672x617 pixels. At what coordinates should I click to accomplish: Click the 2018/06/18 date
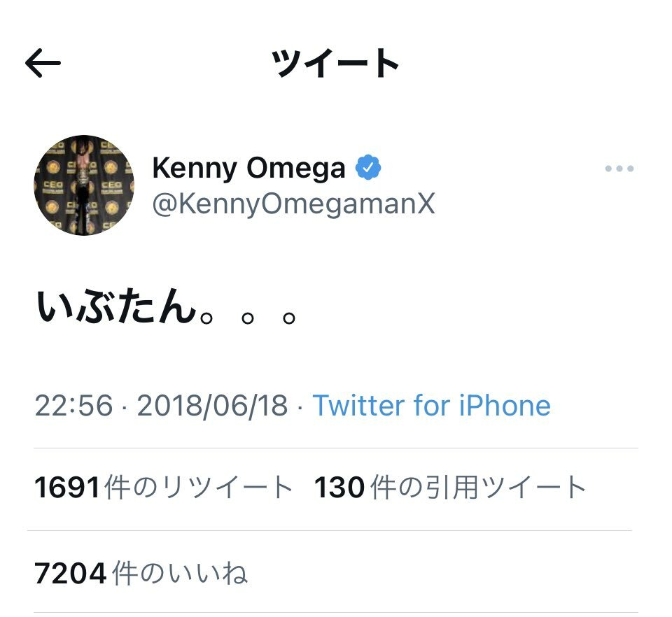(212, 406)
